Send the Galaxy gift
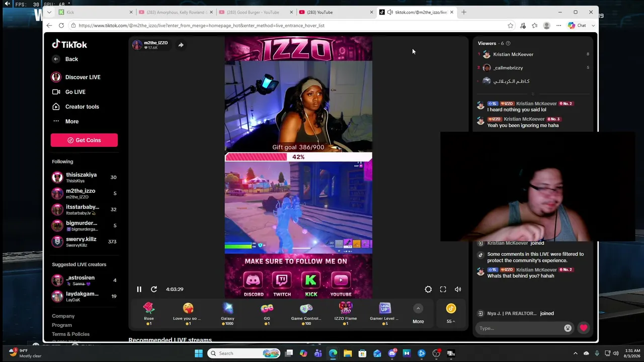Viewport: 644px width, 362px height. [x=227, y=314]
